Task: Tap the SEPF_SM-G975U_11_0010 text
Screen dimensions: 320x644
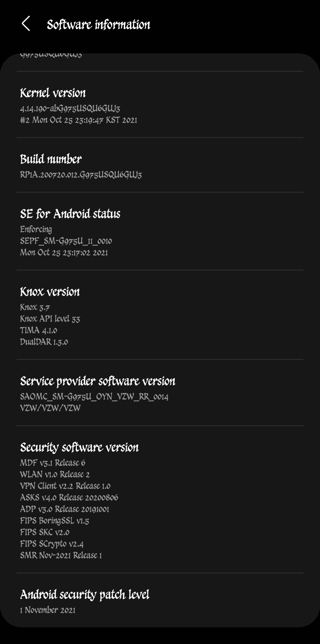Action: click(x=66, y=241)
